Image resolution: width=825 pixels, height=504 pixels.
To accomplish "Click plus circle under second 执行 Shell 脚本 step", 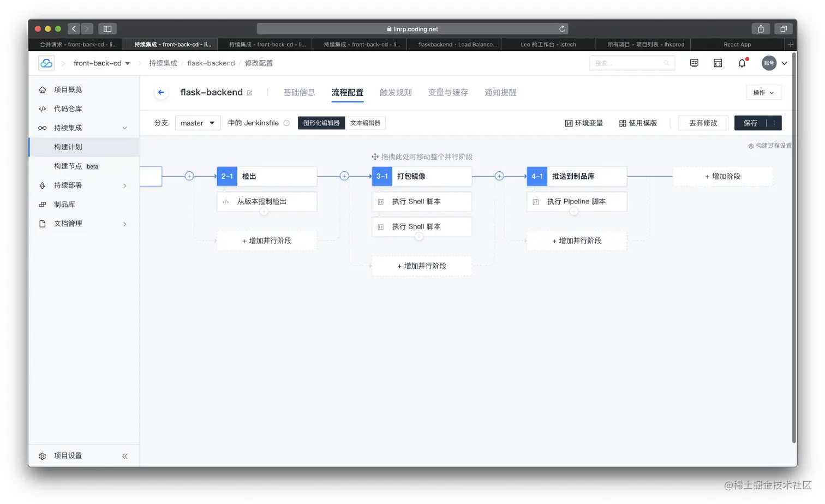I will [419, 236].
